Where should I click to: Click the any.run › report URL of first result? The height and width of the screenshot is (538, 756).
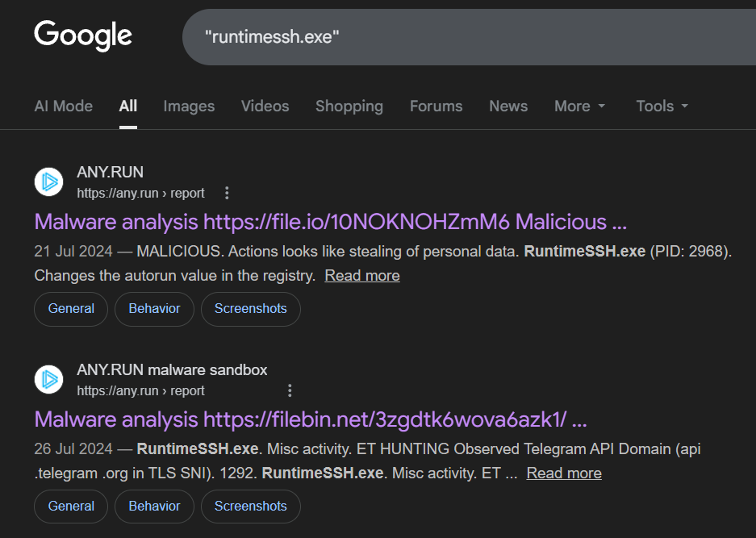point(140,194)
